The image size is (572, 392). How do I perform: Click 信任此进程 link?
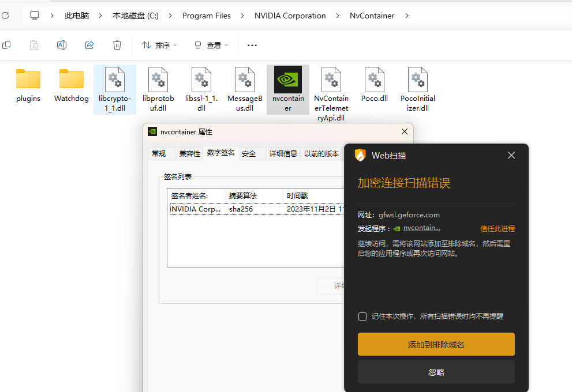497,229
